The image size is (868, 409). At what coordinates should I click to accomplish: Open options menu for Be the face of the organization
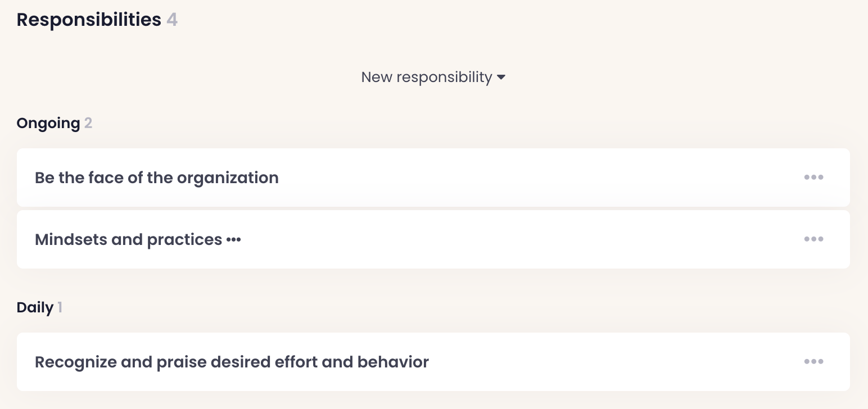813,178
